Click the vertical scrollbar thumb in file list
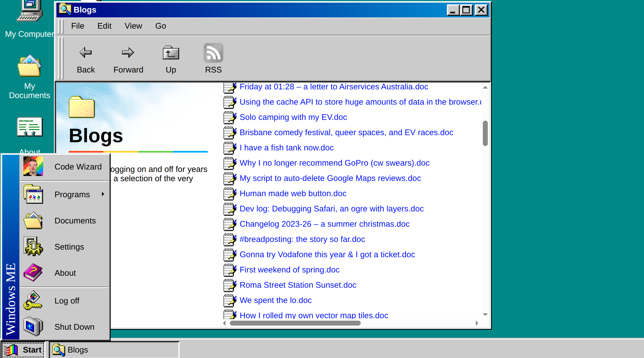644x358 pixels. (485, 133)
